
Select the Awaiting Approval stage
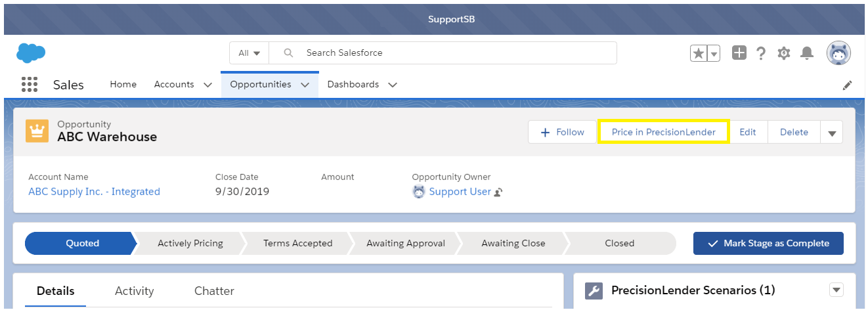click(x=406, y=243)
